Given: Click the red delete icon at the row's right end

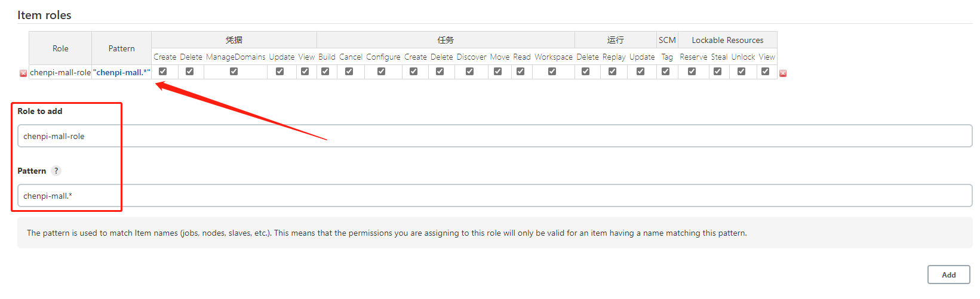Looking at the screenshot, I should tap(783, 73).
